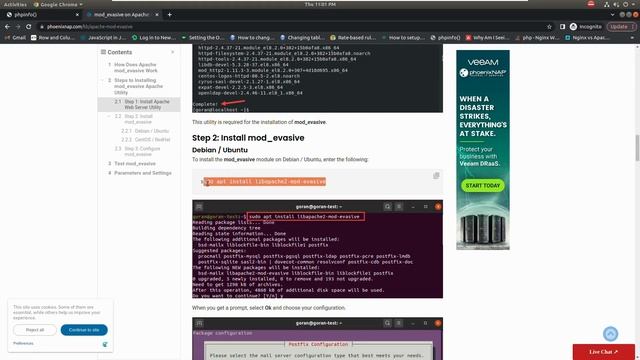640x360 pixels.
Task: Close the Contents sidebar with its X
Action: [x=173, y=52]
